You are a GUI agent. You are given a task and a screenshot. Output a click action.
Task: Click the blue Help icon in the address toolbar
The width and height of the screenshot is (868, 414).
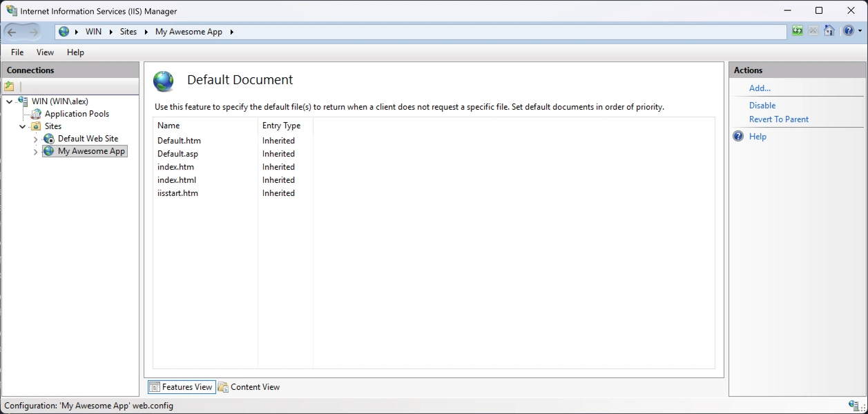(x=848, y=31)
